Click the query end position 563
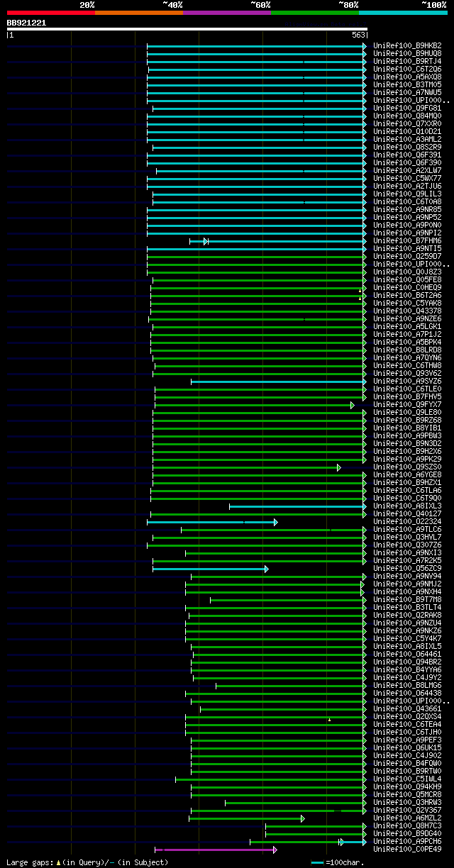 pos(358,35)
